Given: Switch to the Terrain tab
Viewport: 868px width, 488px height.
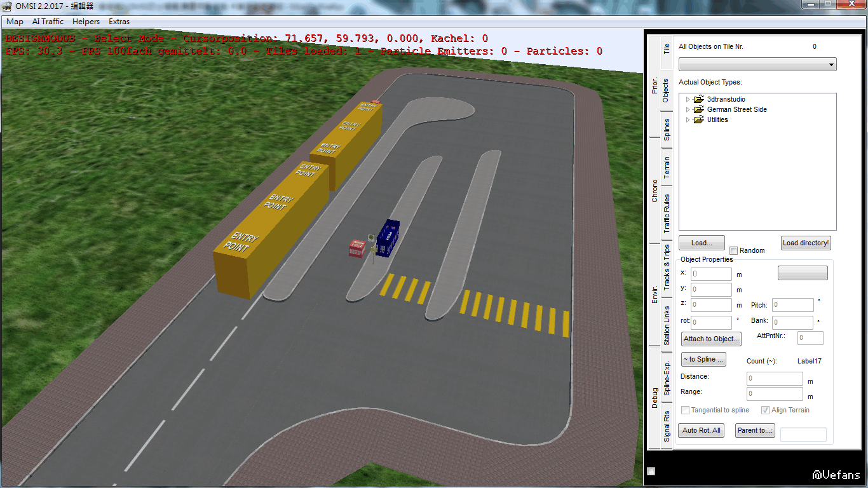Looking at the screenshot, I should (x=667, y=167).
